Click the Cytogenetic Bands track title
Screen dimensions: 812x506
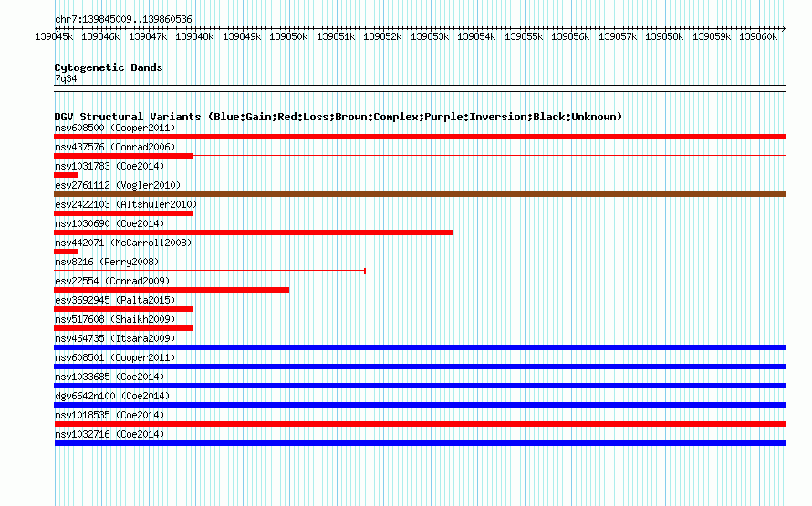click(109, 67)
